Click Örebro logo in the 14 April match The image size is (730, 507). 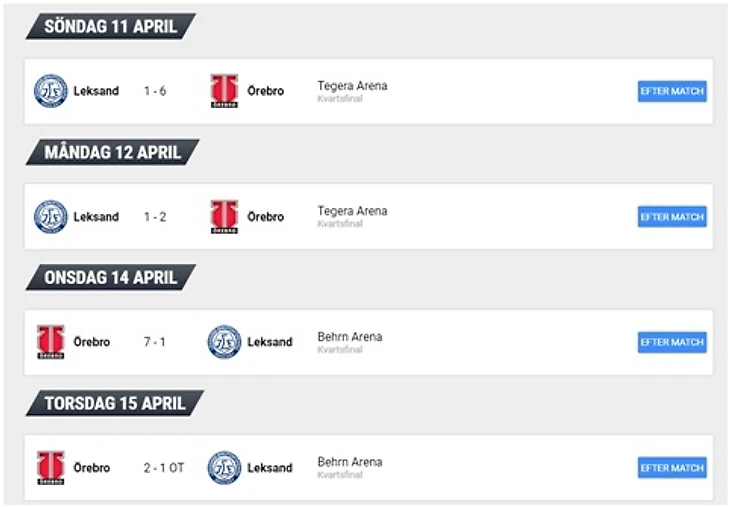click(x=51, y=342)
